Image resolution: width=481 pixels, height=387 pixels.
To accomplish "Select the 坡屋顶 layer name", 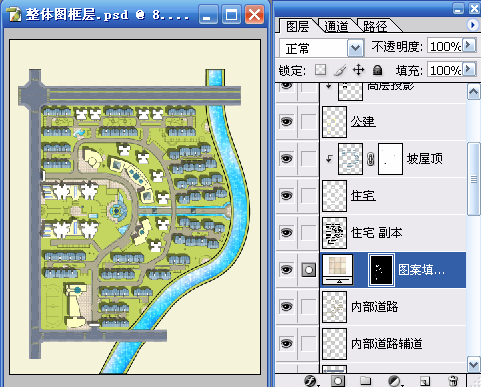I will (x=425, y=158).
